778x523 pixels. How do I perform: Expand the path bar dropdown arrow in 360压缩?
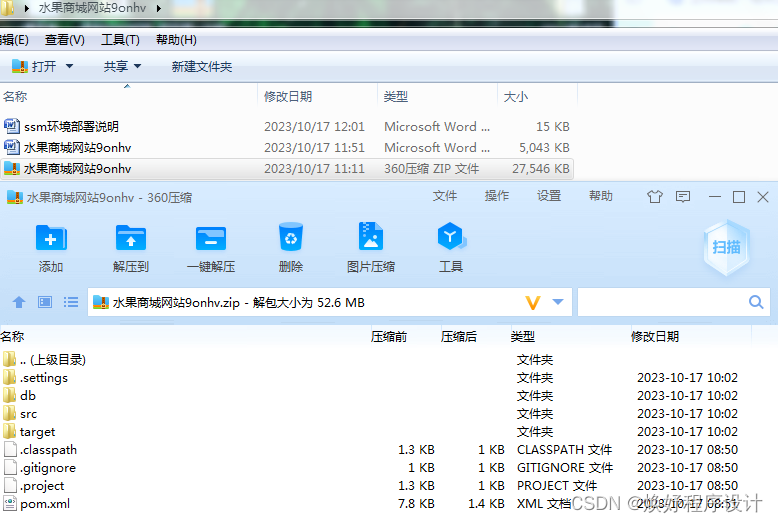(558, 302)
